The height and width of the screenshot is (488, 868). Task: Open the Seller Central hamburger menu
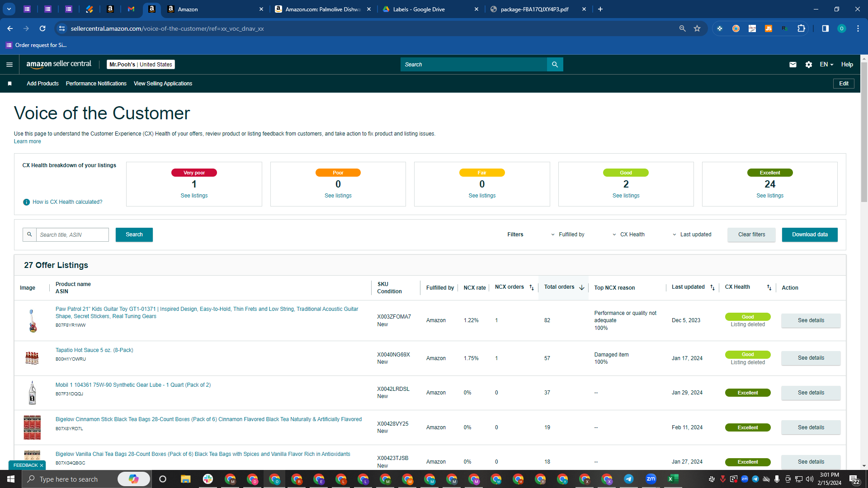pos(9,65)
